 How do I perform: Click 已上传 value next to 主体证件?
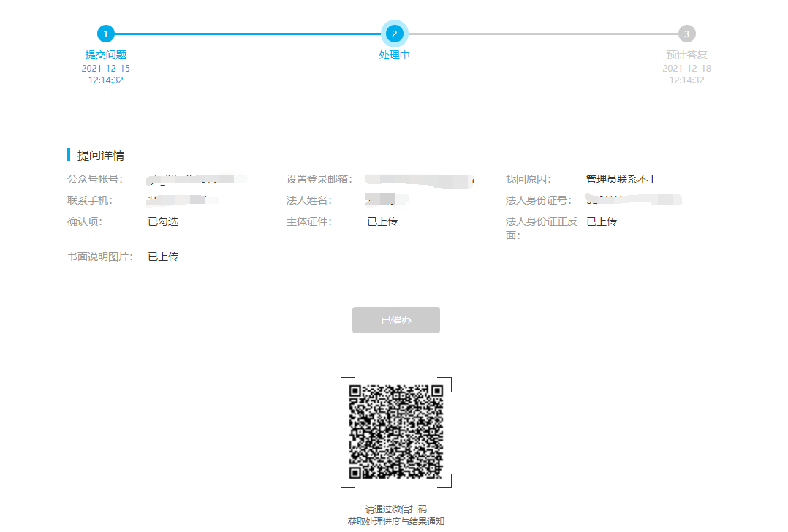coord(382,221)
